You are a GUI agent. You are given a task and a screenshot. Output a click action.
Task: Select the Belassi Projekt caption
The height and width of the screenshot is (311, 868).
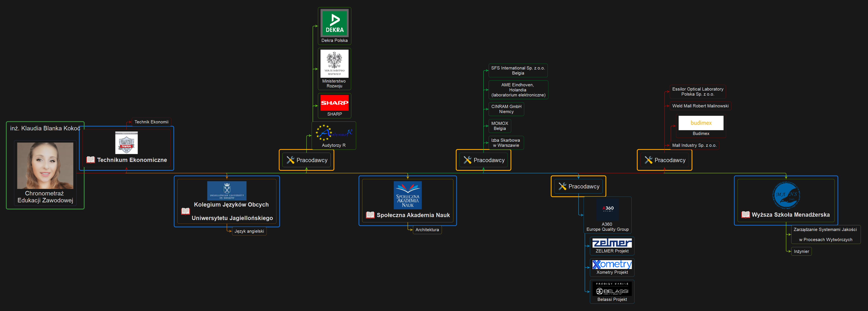pos(612,300)
